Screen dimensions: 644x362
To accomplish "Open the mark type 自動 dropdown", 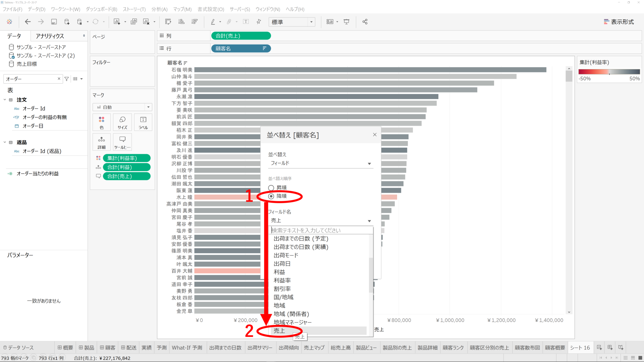I will [x=122, y=107].
